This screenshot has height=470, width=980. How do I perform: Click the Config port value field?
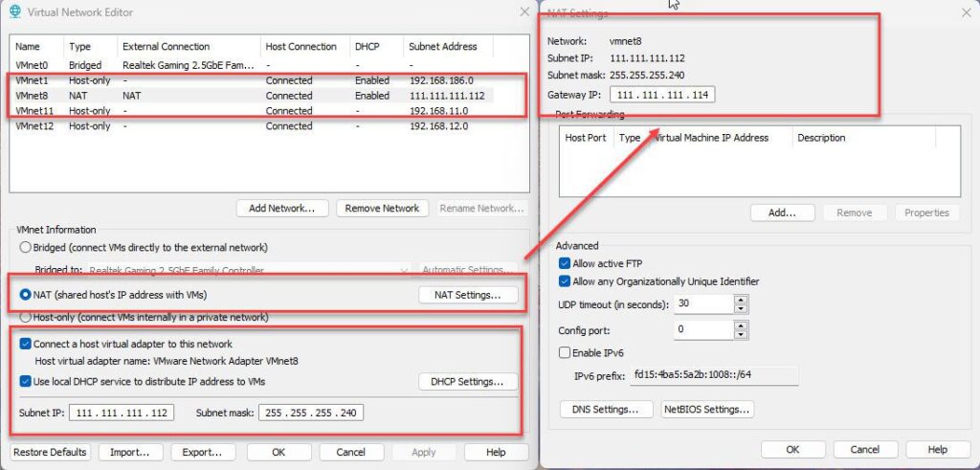click(x=703, y=329)
